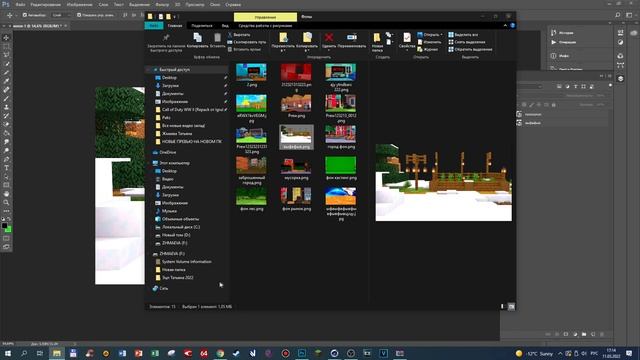
Task: Select the Move tool in Photoshop
Action: [x=6, y=38]
